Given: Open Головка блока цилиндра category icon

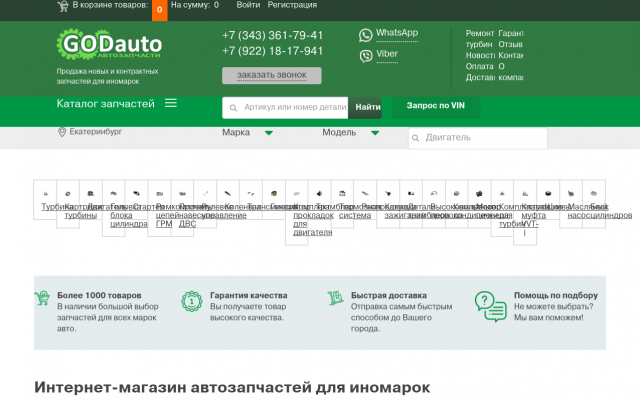Looking at the screenshot, I should (113, 193).
